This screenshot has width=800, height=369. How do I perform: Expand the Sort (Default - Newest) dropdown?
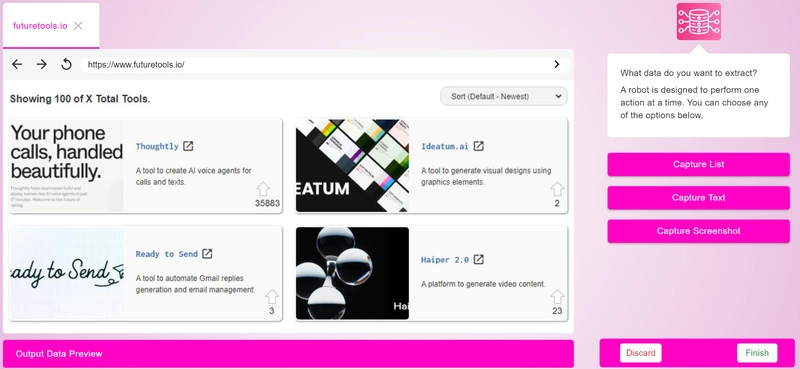(x=504, y=96)
